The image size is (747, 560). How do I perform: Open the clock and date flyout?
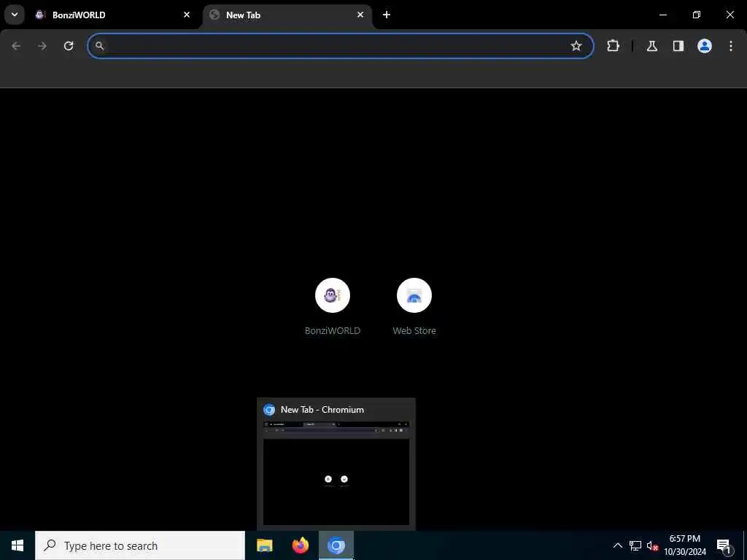[x=685, y=545]
